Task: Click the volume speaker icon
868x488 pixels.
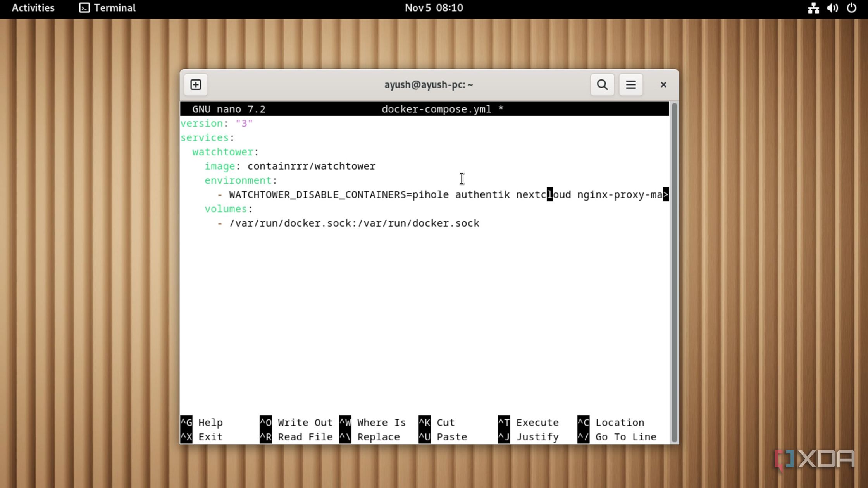Action: click(x=832, y=8)
